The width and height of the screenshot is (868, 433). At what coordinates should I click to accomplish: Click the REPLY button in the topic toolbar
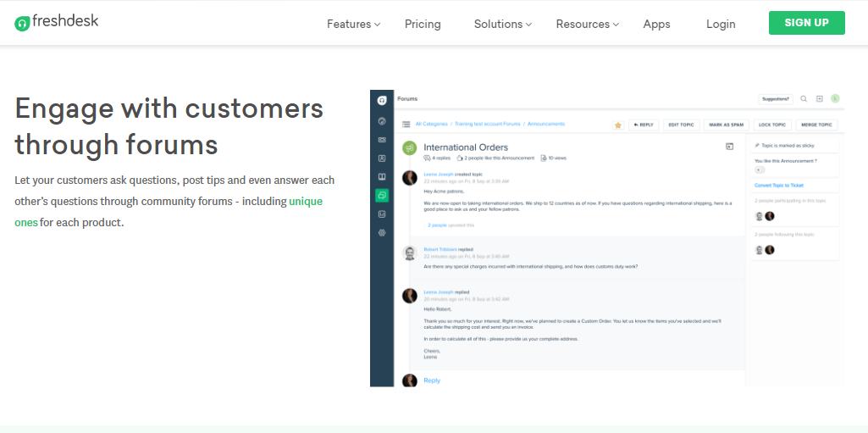tap(644, 125)
